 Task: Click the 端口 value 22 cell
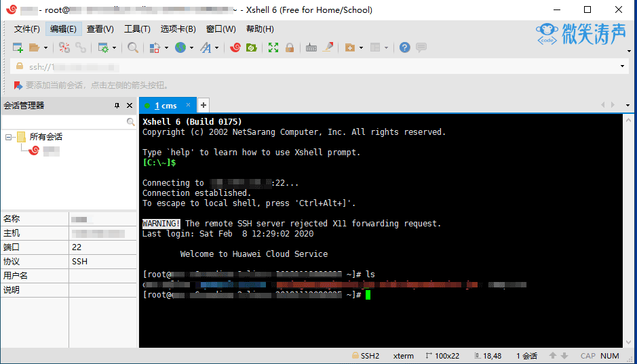point(103,247)
